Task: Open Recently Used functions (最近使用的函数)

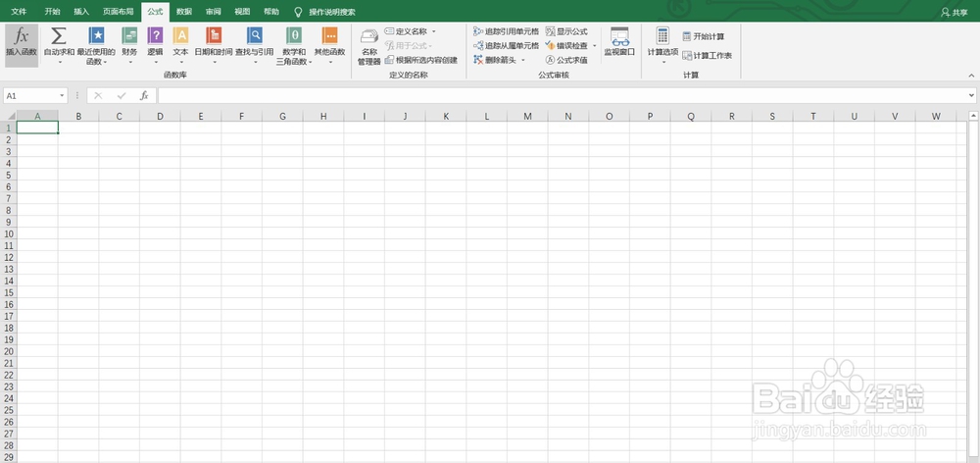Action: (x=96, y=46)
